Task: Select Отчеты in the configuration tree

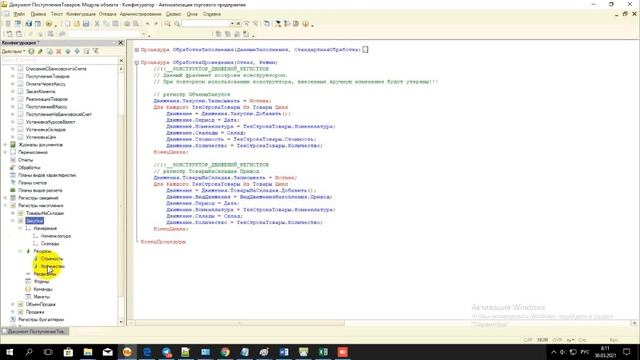Action: (25, 160)
